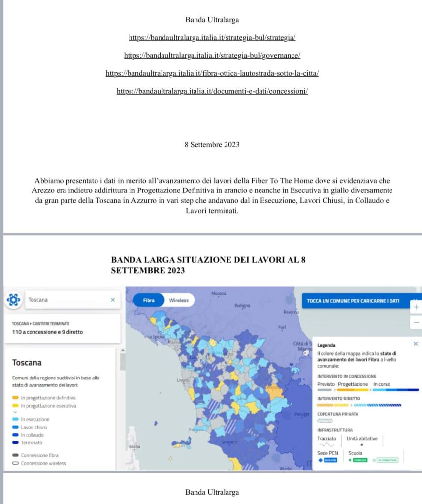Viewport: 422px width, 504px height.
Task: Click the dark blue 'Terminato' swatch
Action: coord(15,442)
